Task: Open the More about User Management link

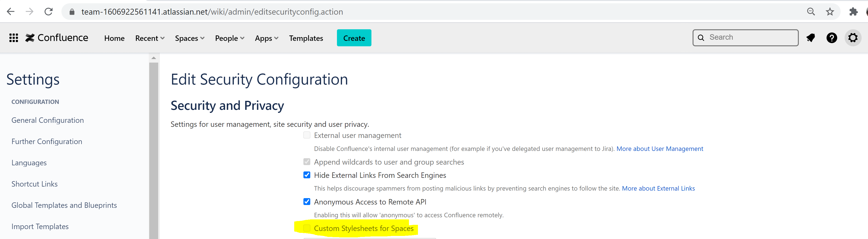Action: pos(660,148)
